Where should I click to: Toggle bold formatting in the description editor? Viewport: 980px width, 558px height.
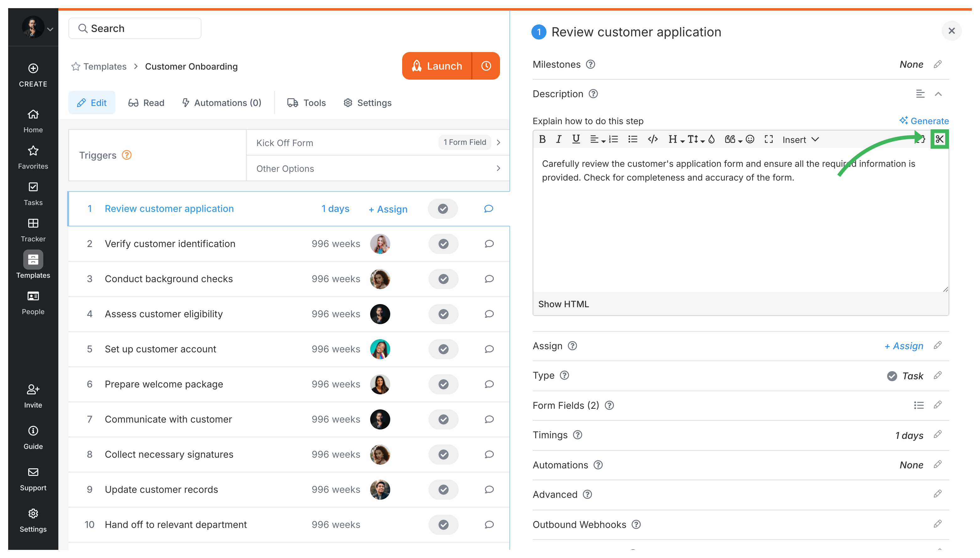tap(542, 139)
